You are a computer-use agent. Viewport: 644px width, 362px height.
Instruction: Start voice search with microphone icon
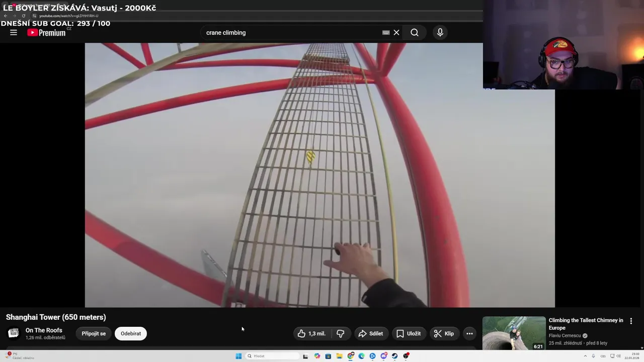(x=440, y=33)
